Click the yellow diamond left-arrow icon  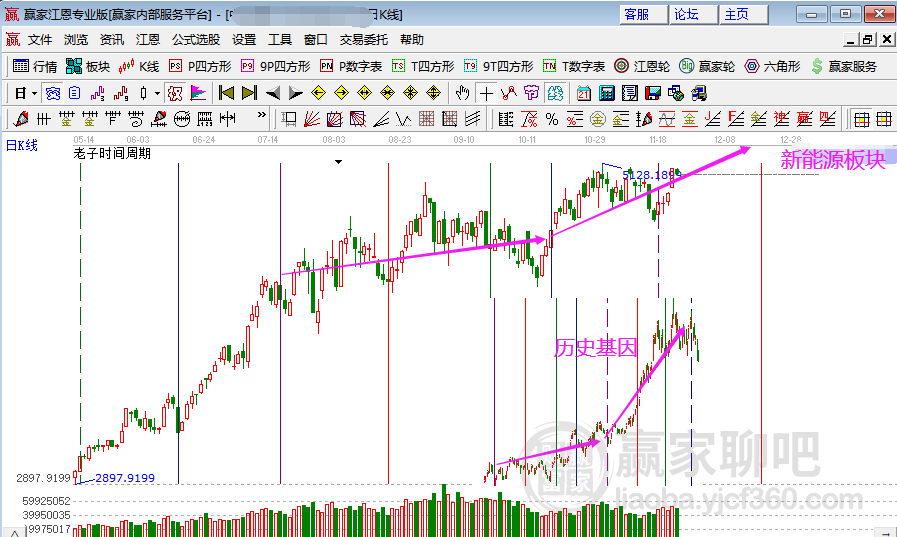point(319,93)
